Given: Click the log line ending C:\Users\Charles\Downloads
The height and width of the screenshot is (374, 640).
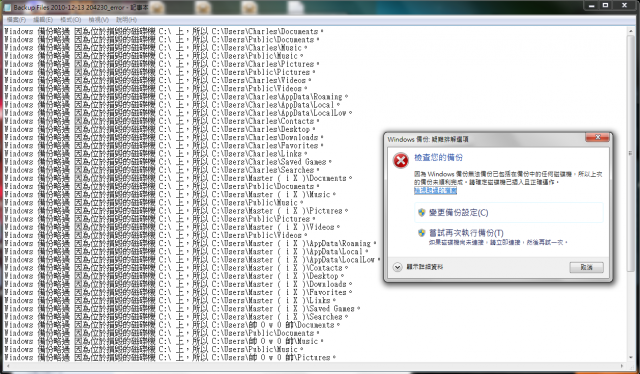Looking at the screenshot, I should point(164,138).
